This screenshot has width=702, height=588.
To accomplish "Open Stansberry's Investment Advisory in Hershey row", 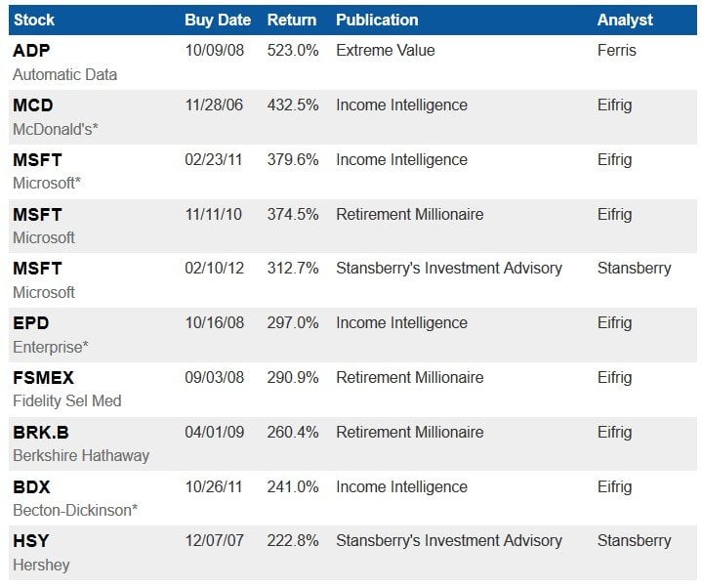I will (449, 540).
